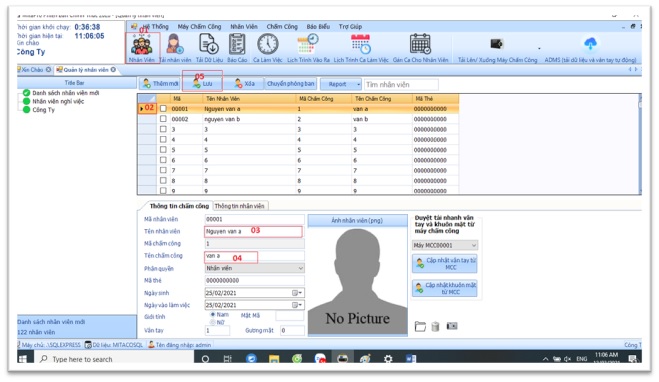
Task: Close the Quản lý nhân viên tab
Action: 113,69
